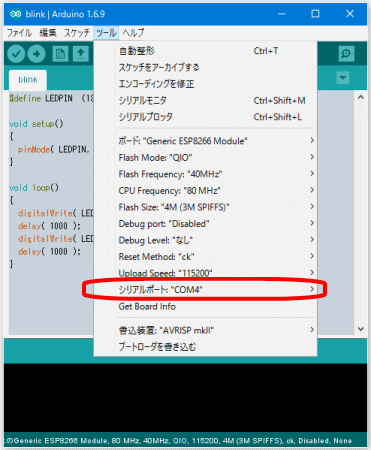Click the editor scrollbar up arrow
Screen dimensions: 371x450
tap(361, 98)
